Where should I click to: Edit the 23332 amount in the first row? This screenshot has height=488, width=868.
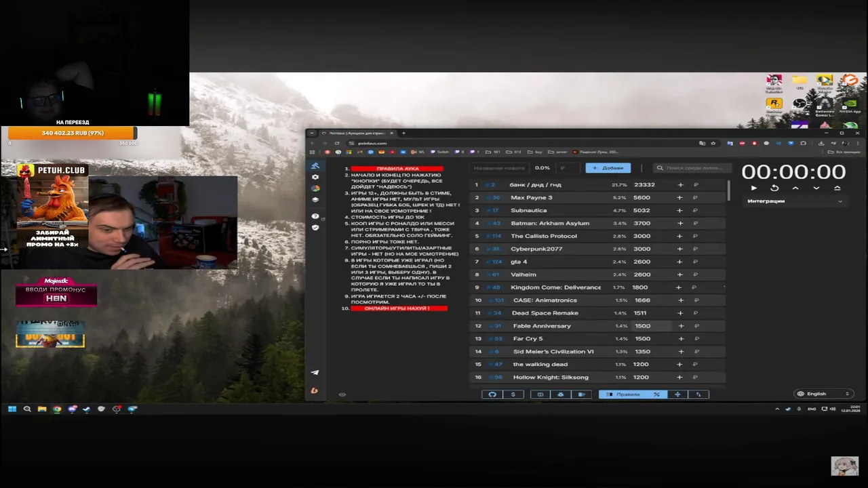[x=644, y=185]
